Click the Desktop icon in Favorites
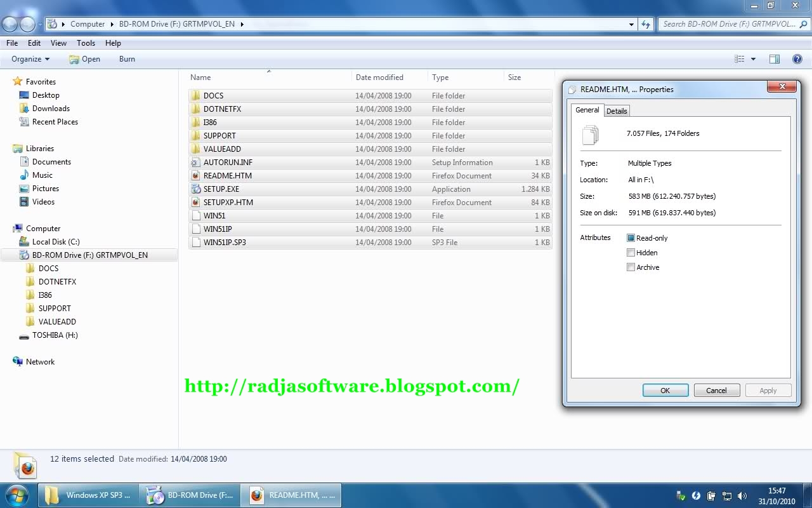Viewport: 812px width, 508px height. 24,95
